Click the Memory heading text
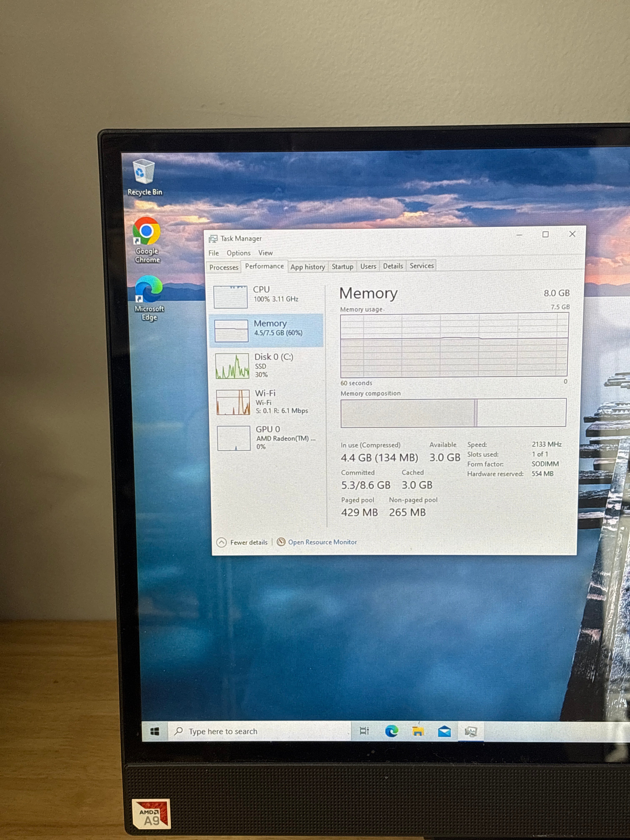This screenshot has height=840, width=630. click(368, 293)
